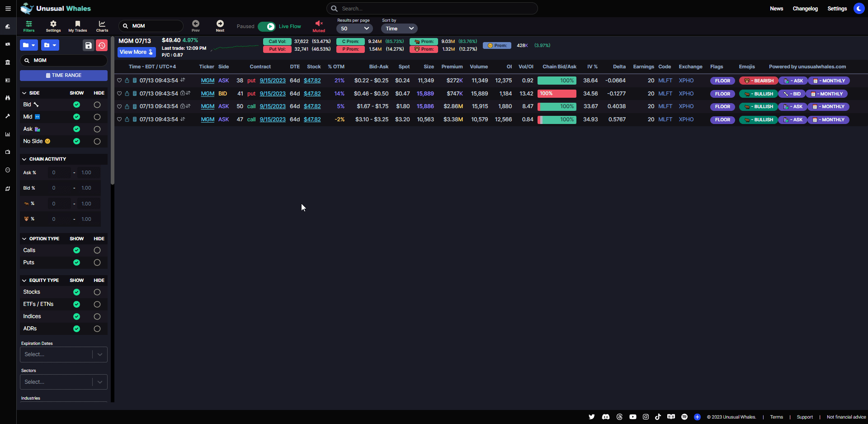This screenshot has width=868, height=424.
Task: Open Changelog in top menu
Action: point(805,9)
